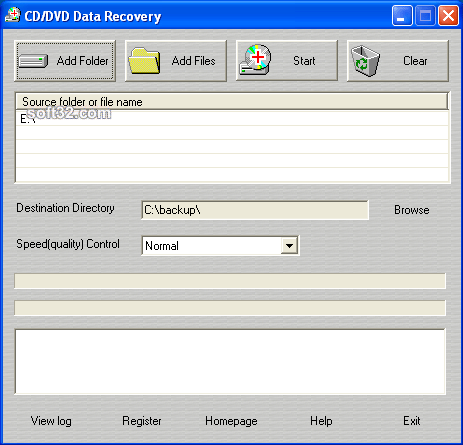The image size is (463, 445).
Task: Open the Speed(quality) Control dropdown arrow
Action: (x=289, y=246)
